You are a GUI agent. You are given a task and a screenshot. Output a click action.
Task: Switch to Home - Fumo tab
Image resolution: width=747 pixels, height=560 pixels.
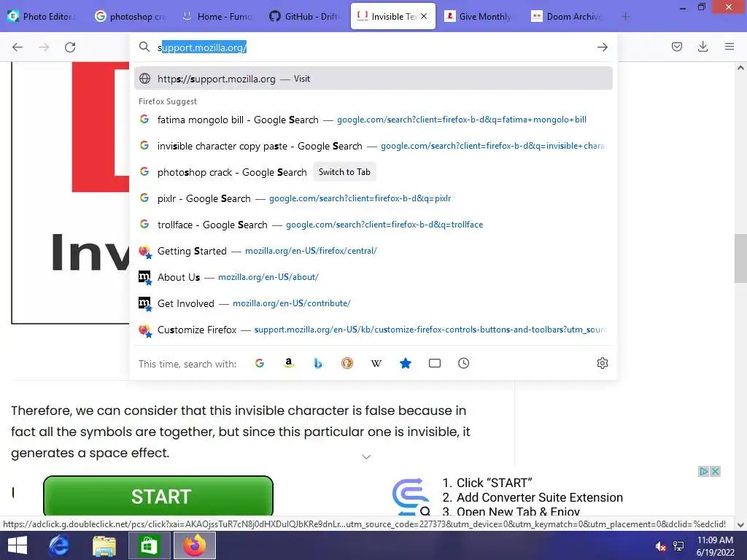(x=218, y=16)
